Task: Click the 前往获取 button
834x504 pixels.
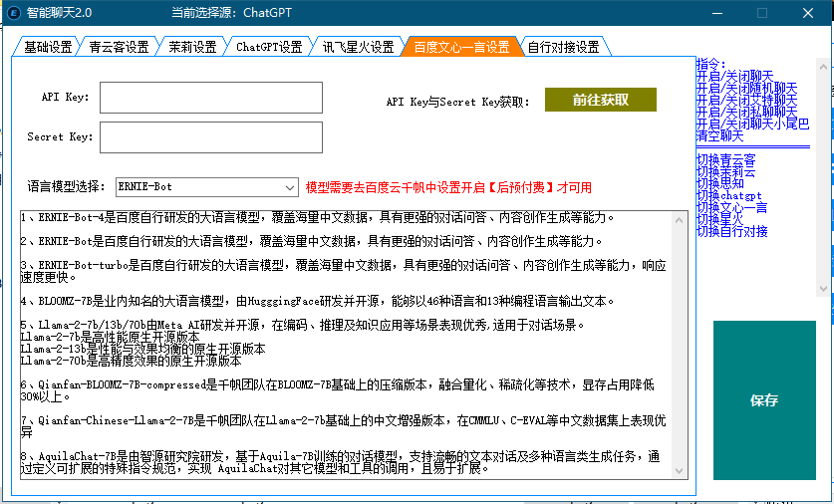Action: 601,100
